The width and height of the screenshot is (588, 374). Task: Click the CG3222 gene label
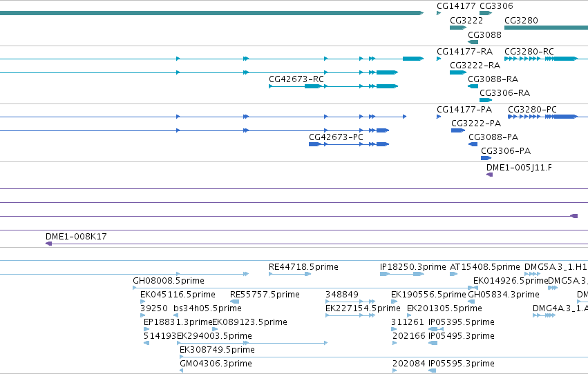(466, 21)
